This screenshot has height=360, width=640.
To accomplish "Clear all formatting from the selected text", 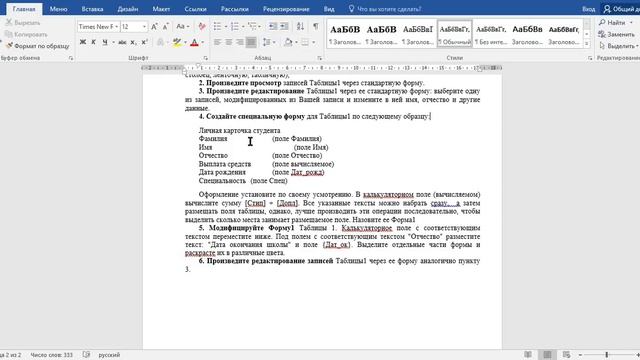I will pyautogui.click(x=202, y=27).
